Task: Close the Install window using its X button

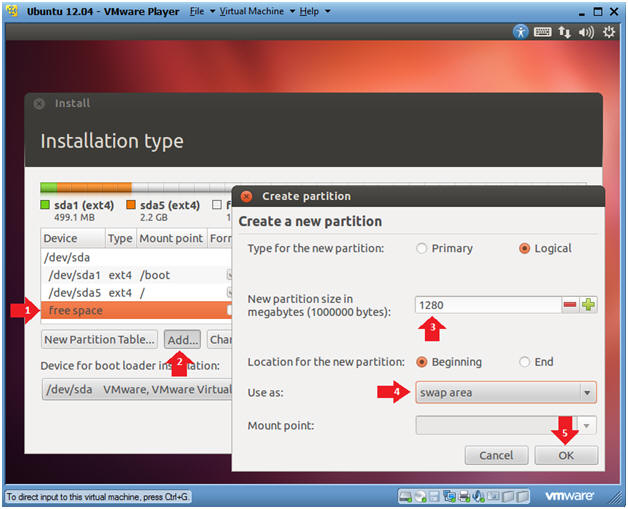Action: tap(39, 104)
